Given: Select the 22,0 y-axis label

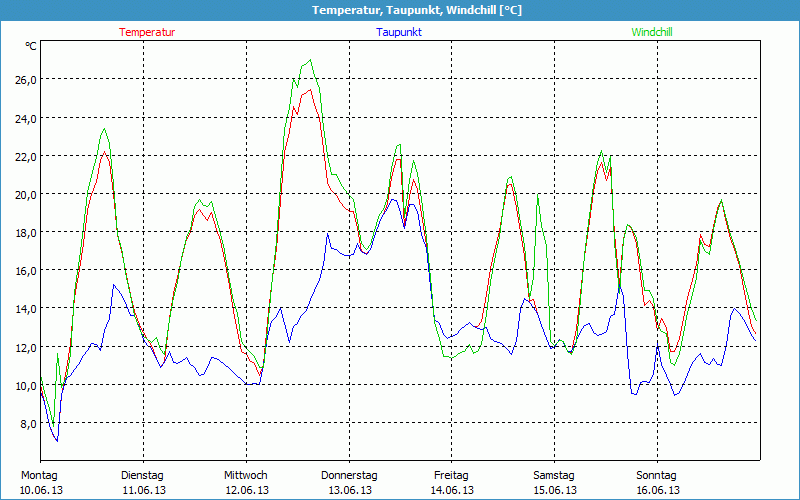Looking at the screenshot, I should (24, 157).
